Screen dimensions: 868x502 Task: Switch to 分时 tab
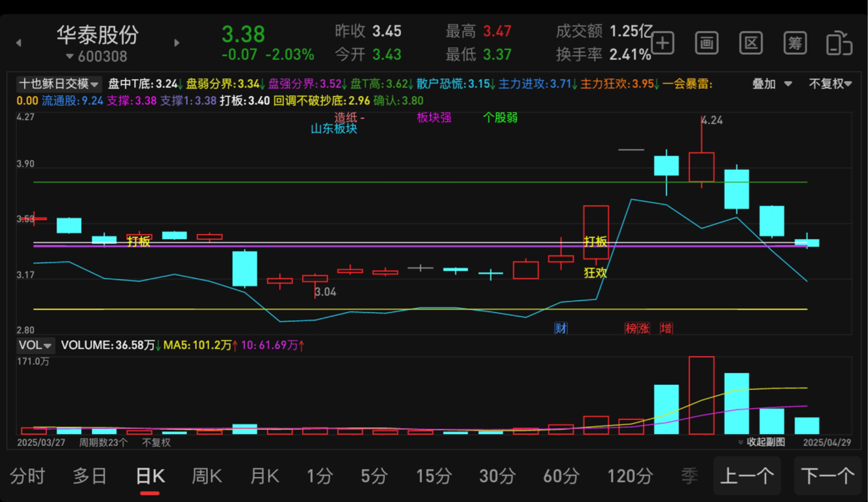tap(27, 476)
